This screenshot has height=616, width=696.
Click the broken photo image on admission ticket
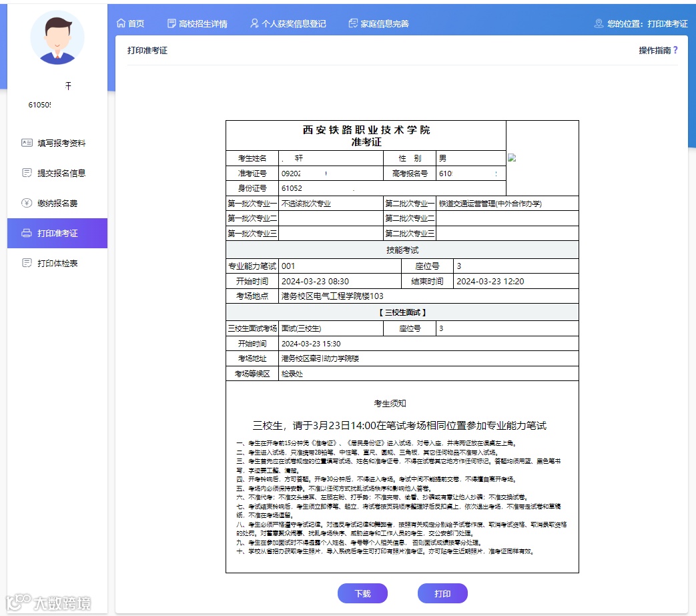512,158
